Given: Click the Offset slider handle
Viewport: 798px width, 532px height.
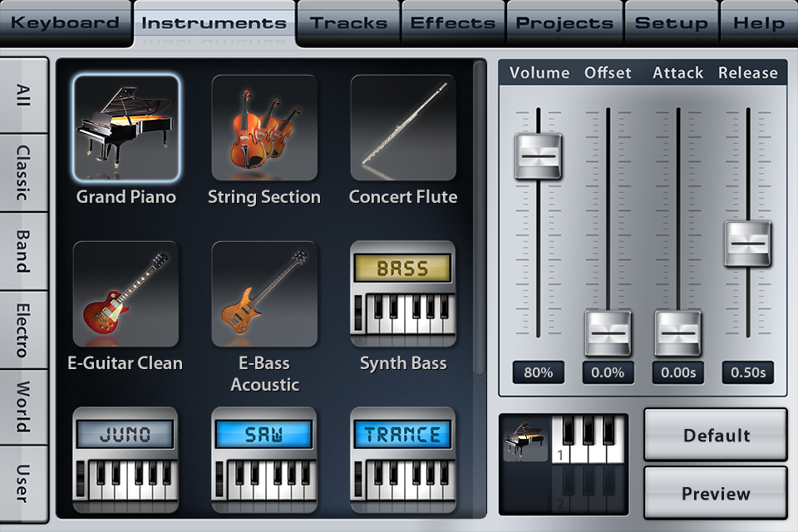Looking at the screenshot, I should (608, 333).
